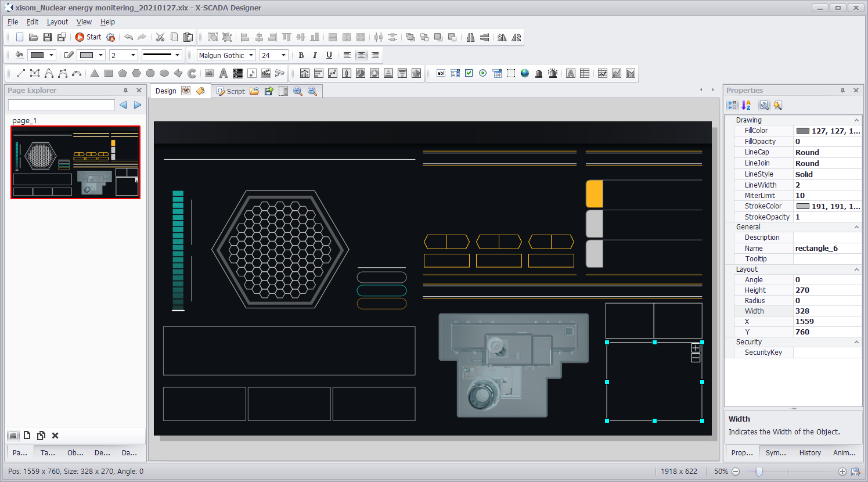This screenshot has height=482, width=868.
Task: Open the Layout menu
Action: [x=57, y=22]
